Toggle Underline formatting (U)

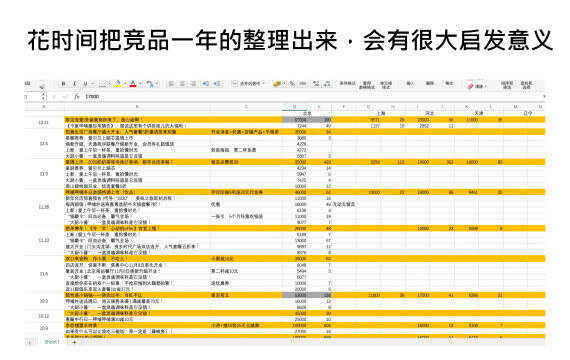click(x=85, y=84)
